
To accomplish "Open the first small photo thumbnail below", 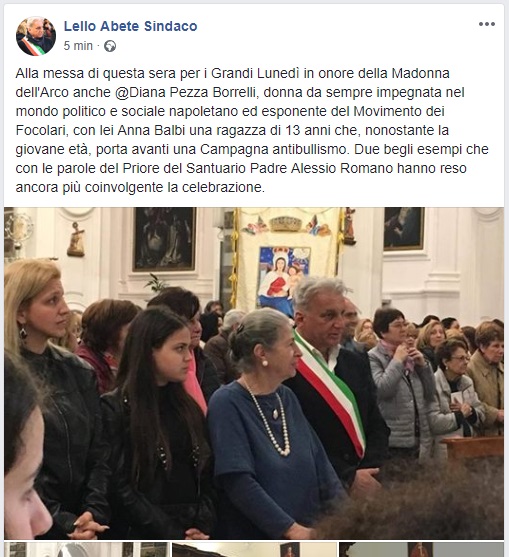I will point(87,550).
